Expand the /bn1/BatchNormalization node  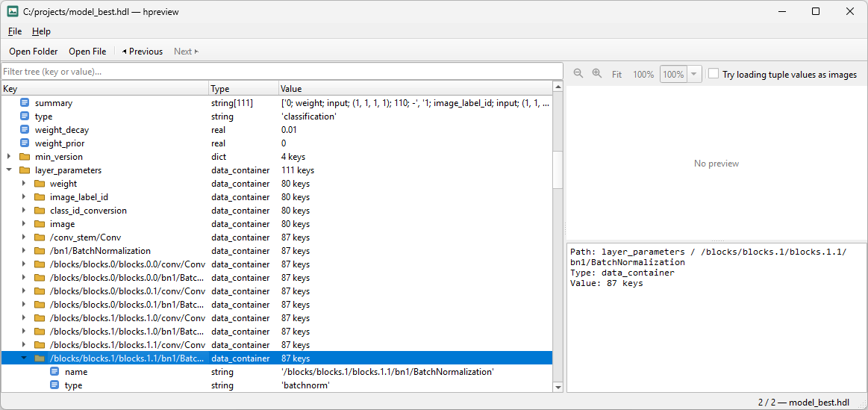pyautogui.click(x=24, y=250)
